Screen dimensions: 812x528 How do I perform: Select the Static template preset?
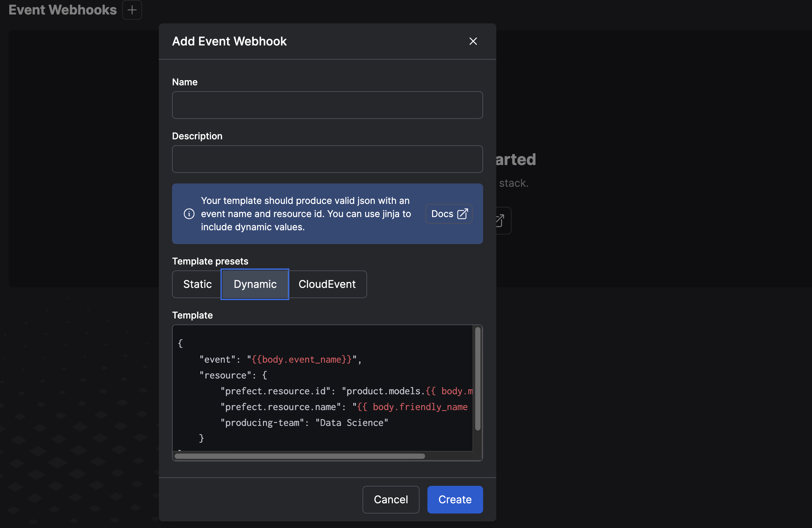tap(197, 284)
